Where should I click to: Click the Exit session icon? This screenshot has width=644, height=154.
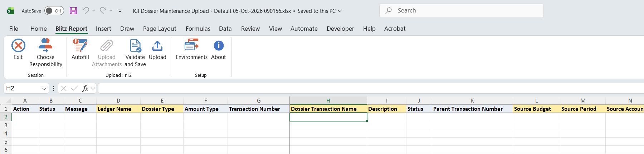(x=18, y=46)
